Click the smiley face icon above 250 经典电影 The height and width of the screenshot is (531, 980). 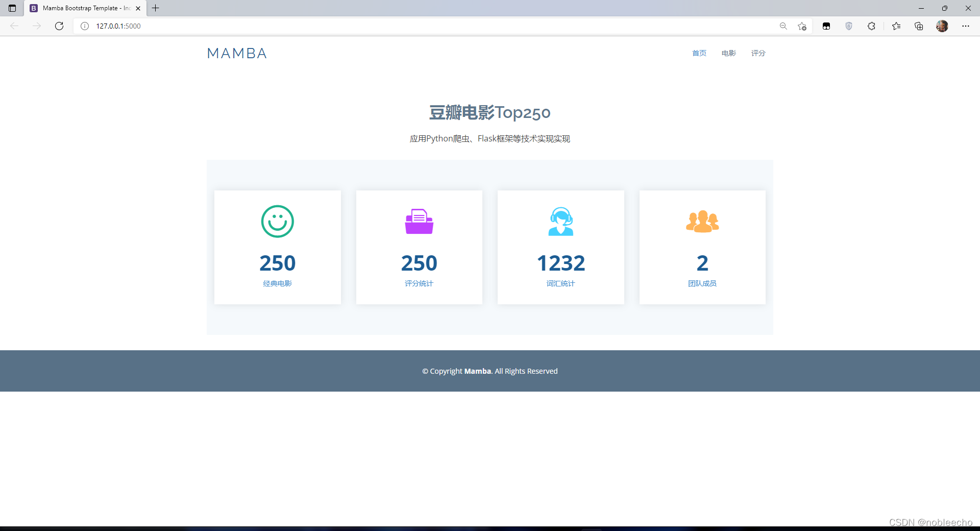pos(277,222)
